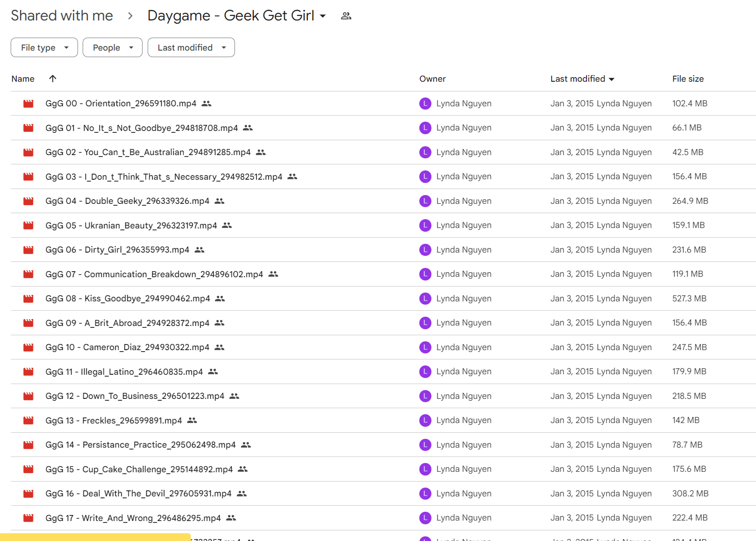This screenshot has height=541, width=756.
Task: Expand the Daygame - Geek Get Girl folder menu
Action: click(x=323, y=16)
